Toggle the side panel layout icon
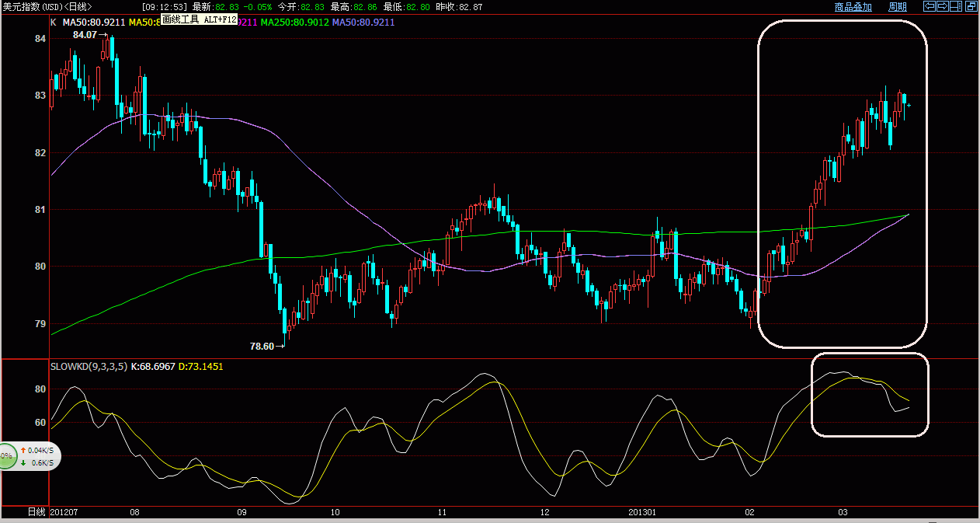The width and height of the screenshot is (980, 523). pyautogui.click(x=957, y=6)
